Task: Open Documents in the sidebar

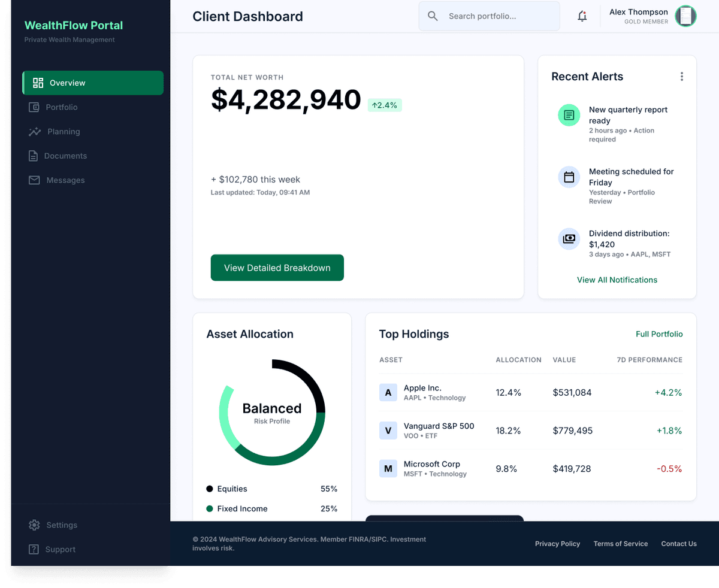Action: pyautogui.click(x=93, y=156)
